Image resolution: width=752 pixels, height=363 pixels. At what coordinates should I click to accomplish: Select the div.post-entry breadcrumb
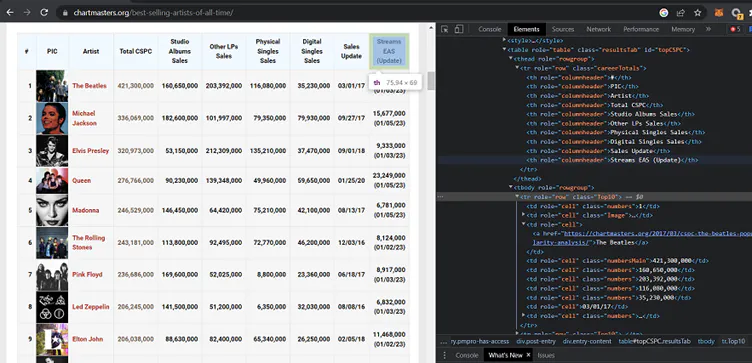(x=536, y=341)
